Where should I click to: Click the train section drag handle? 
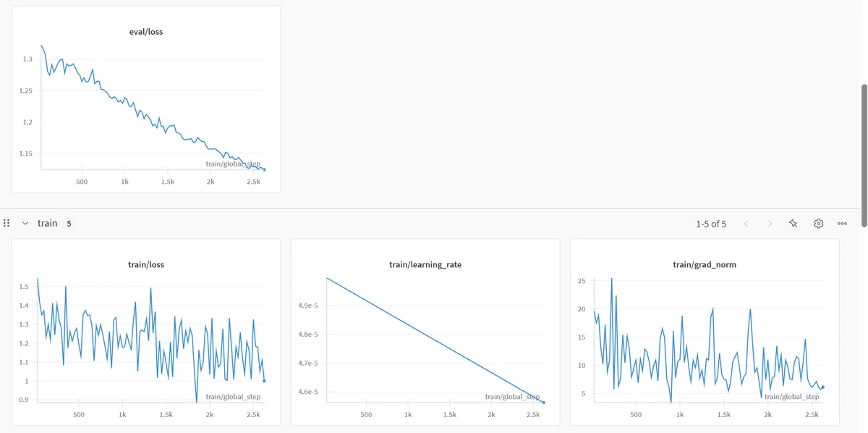pyautogui.click(x=7, y=224)
